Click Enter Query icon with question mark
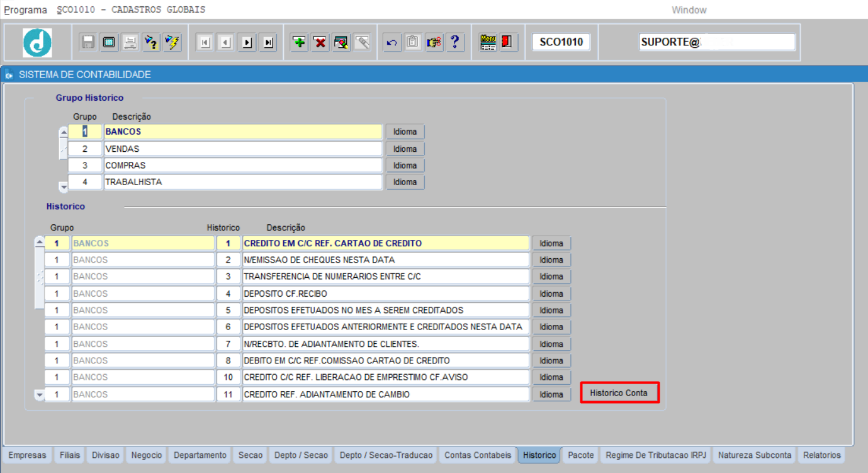868x473 pixels. click(151, 42)
